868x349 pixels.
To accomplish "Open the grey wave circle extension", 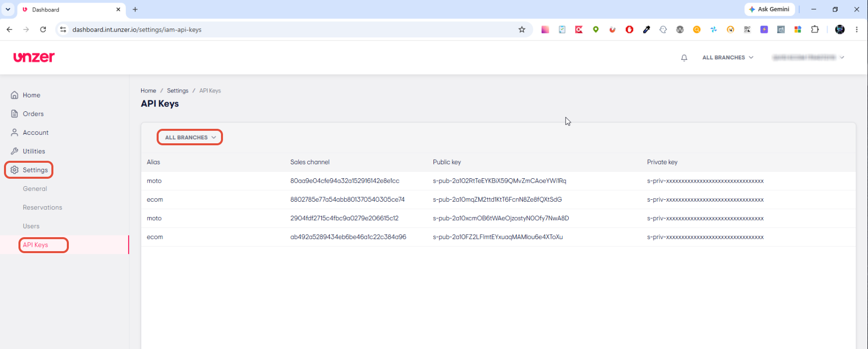I will (x=680, y=29).
